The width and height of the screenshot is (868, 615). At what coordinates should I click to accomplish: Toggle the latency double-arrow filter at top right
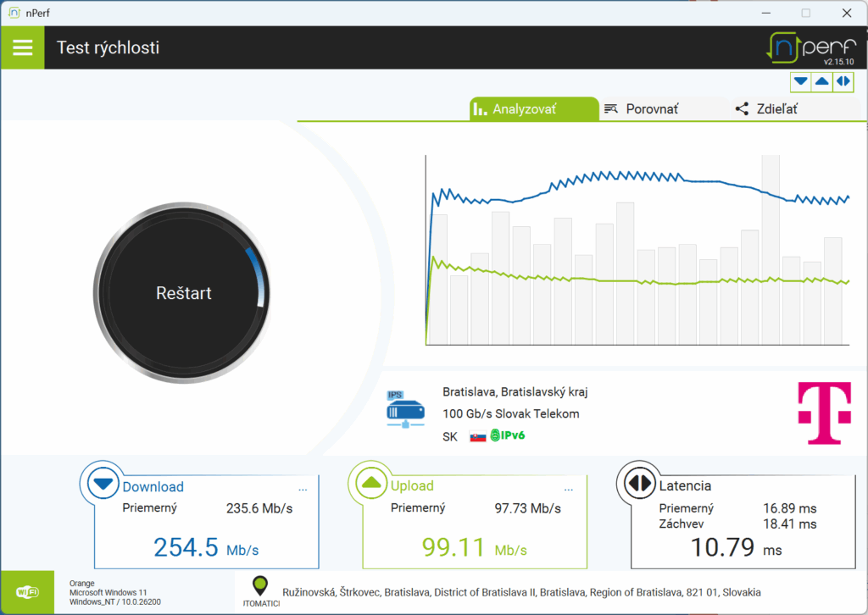tap(843, 81)
